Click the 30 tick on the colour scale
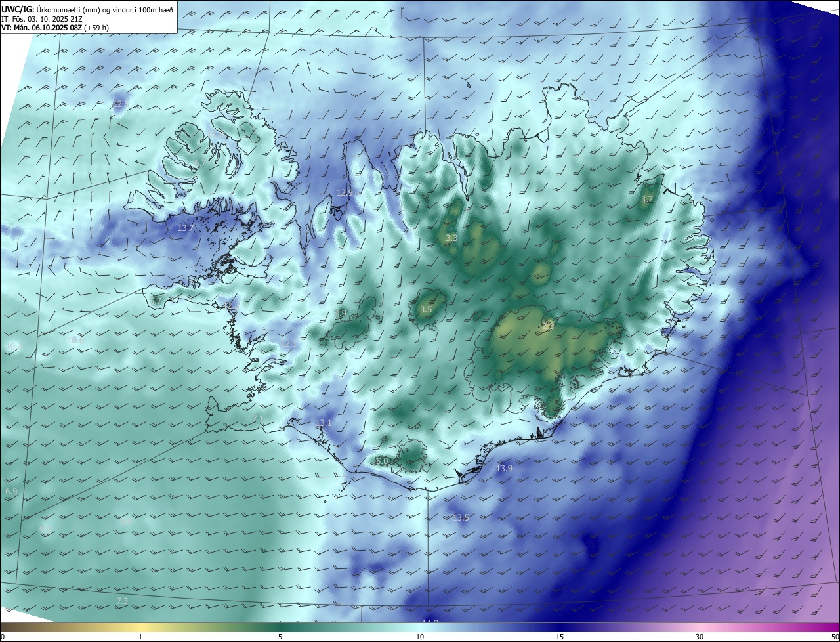 [x=700, y=637]
